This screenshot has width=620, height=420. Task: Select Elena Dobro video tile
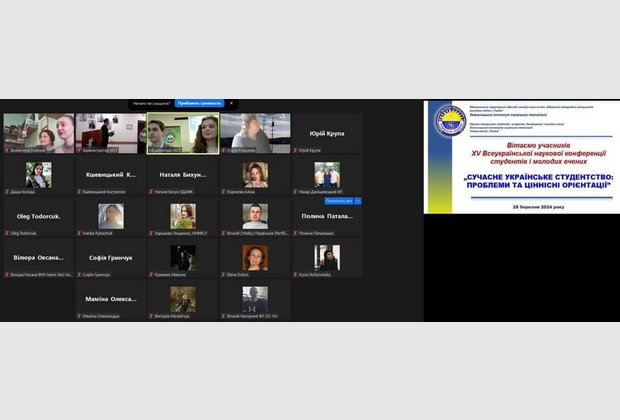[254, 258]
